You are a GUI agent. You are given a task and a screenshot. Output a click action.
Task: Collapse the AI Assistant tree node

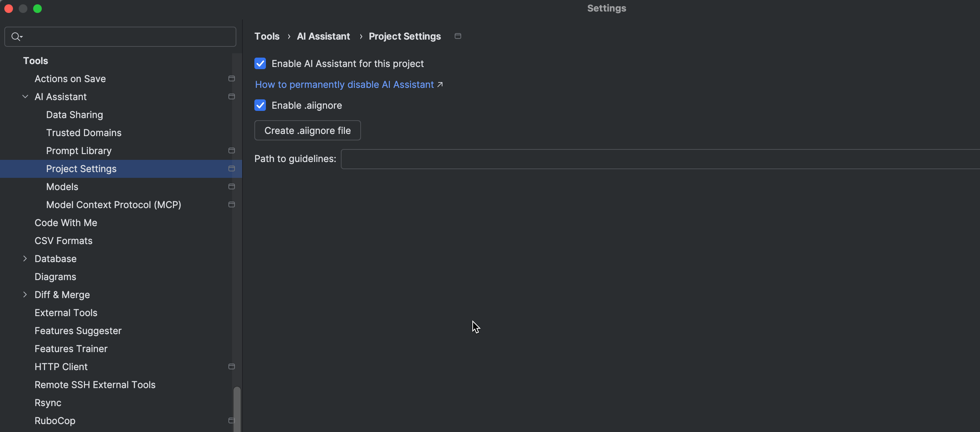tap(25, 96)
